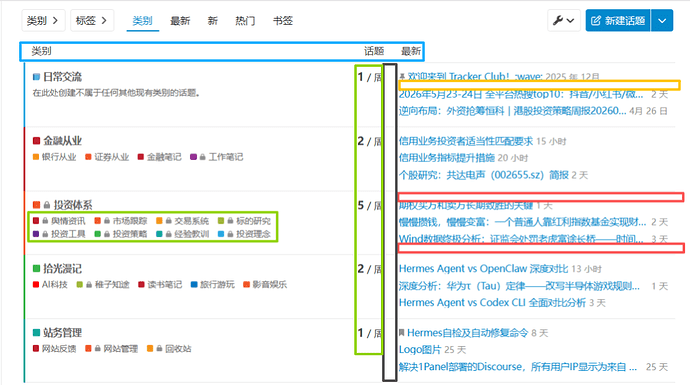The image size is (690, 385).
Task: Switch to the 书签 tab
Action: pyautogui.click(x=283, y=21)
